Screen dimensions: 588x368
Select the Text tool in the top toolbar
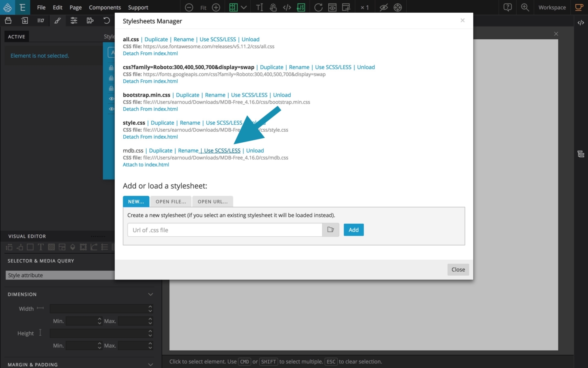click(260, 7)
